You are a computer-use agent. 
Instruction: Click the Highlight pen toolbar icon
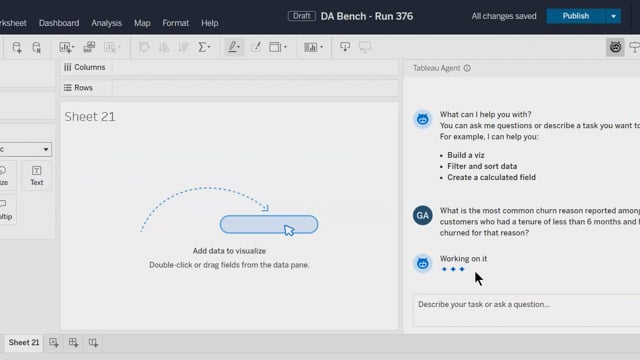[232, 47]
